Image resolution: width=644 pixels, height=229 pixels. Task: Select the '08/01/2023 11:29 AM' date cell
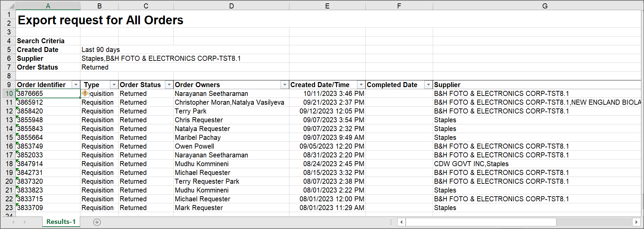(327, 208)
